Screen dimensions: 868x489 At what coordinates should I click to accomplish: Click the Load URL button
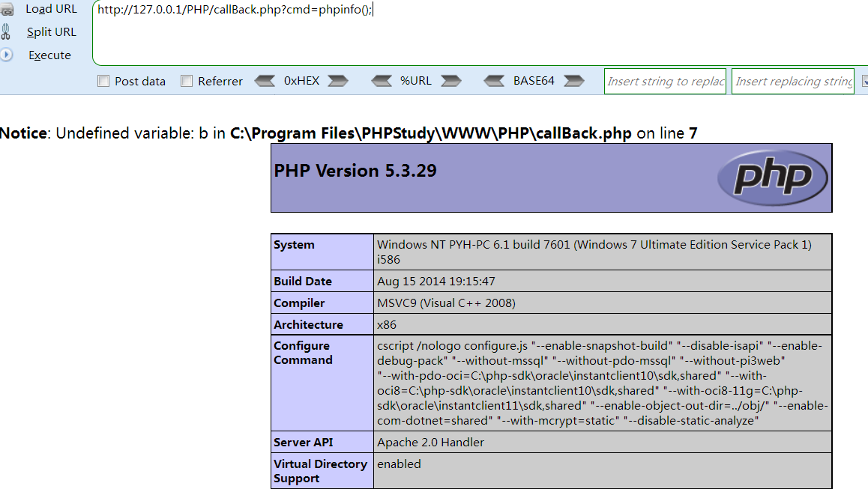point(51,10)
